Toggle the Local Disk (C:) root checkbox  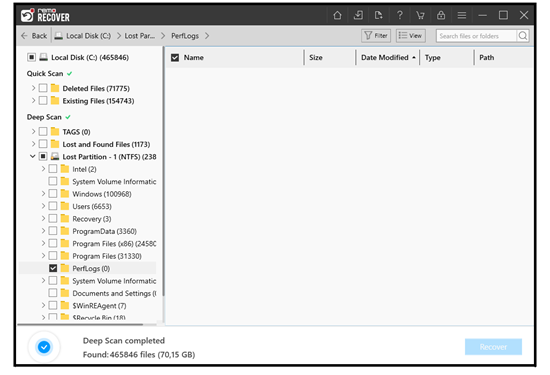coord(31,57)
